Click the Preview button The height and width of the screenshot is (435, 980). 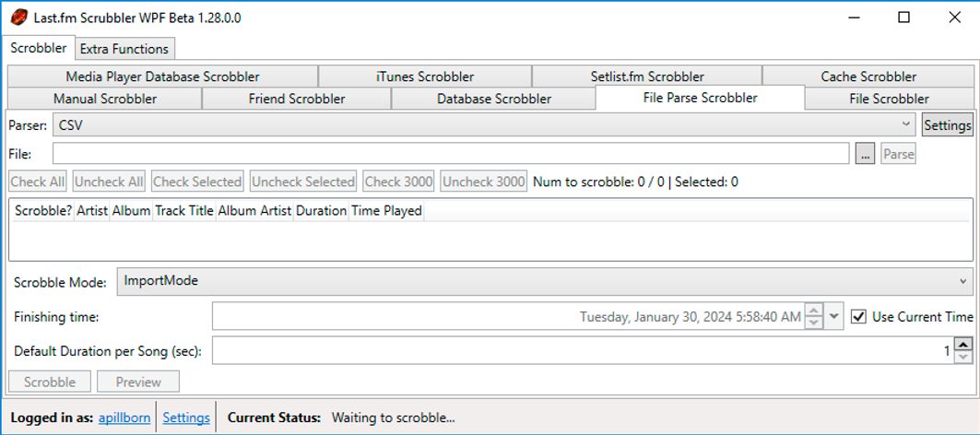pos(139,382)
